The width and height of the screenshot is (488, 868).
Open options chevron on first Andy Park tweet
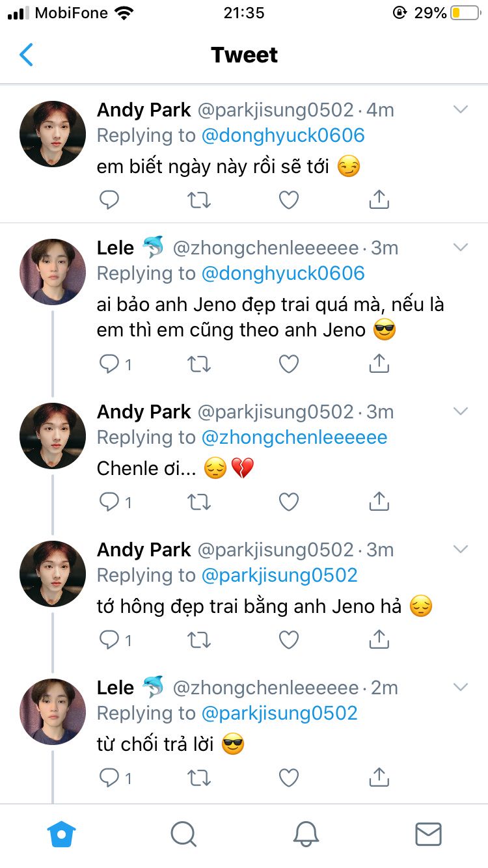[x=461, y=110]
